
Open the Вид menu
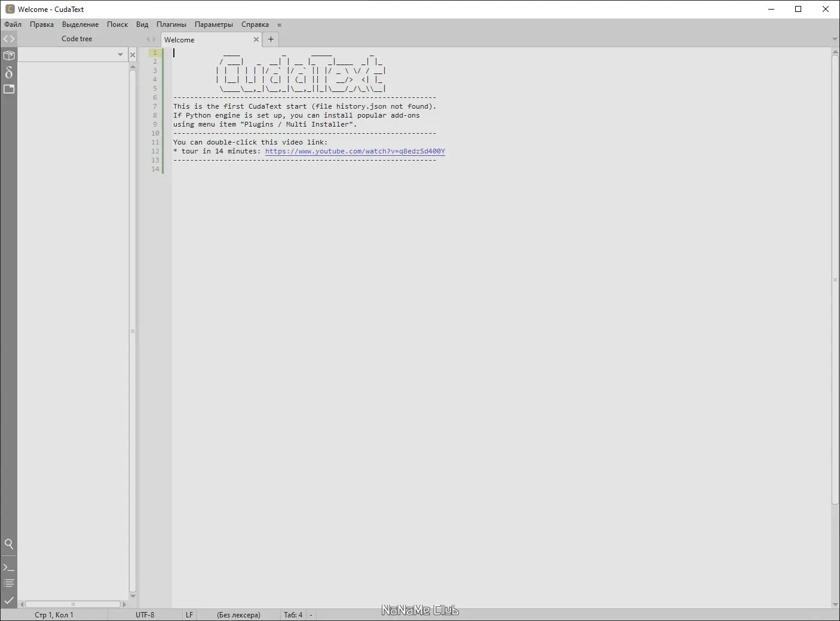point(142,24)
